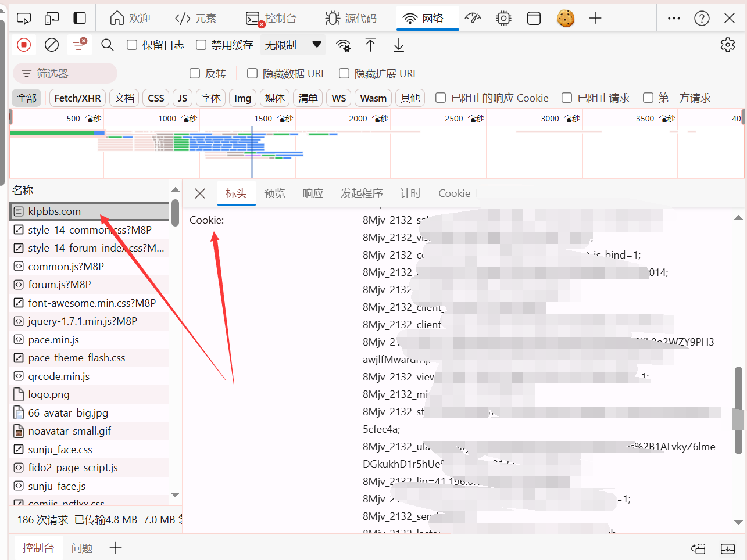Open network search magnifier
This screenshot has width=747, height=560.
[x=107, y=45]
